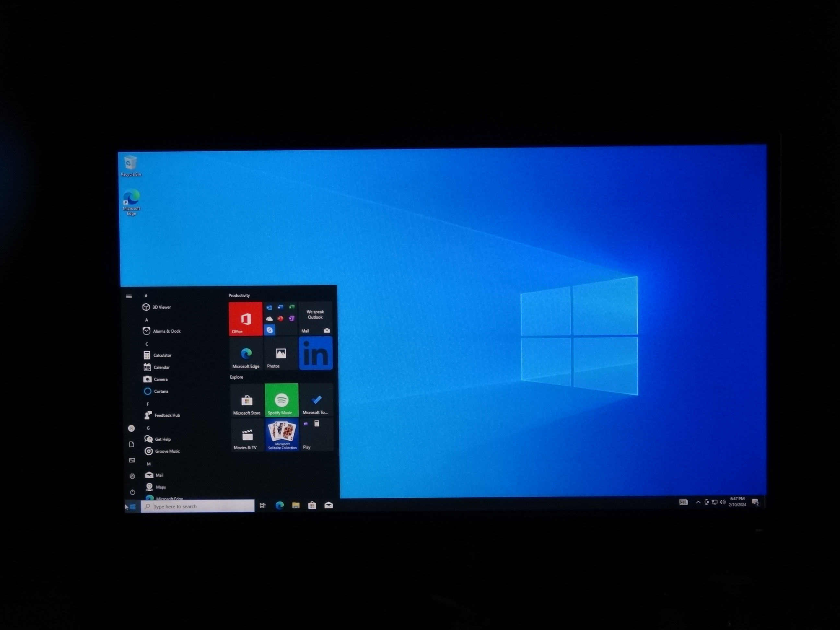Close Start menu with Windows button

click(133, 507)
